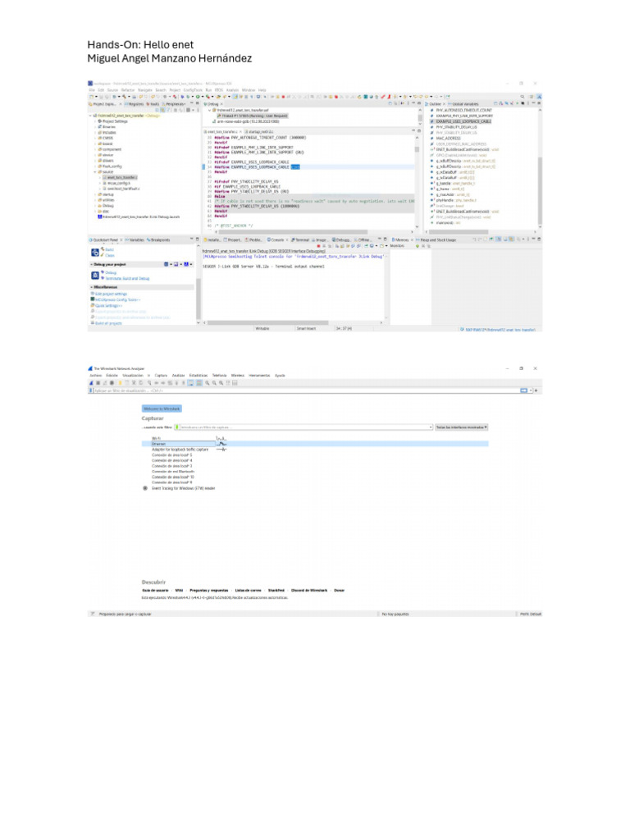Click Clean link in Quickstart Panel

(110, 256)
